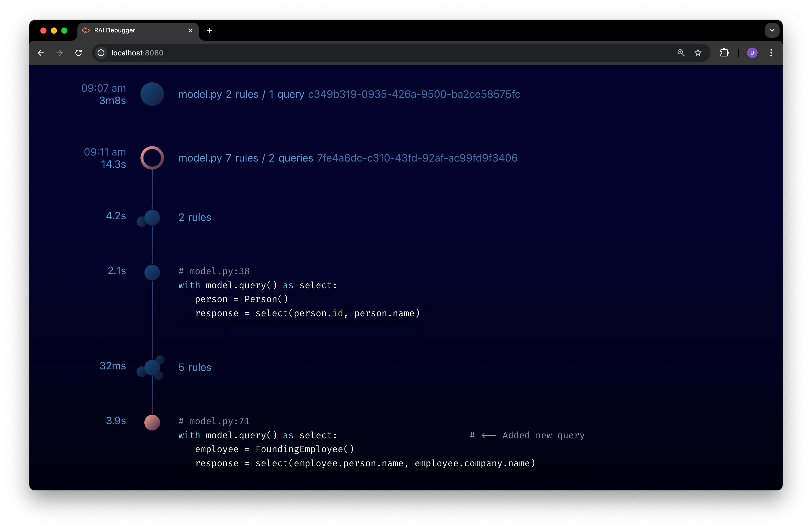
Task: Click the 09:07 am run circle marker
Action: click(x=152, y=94)
